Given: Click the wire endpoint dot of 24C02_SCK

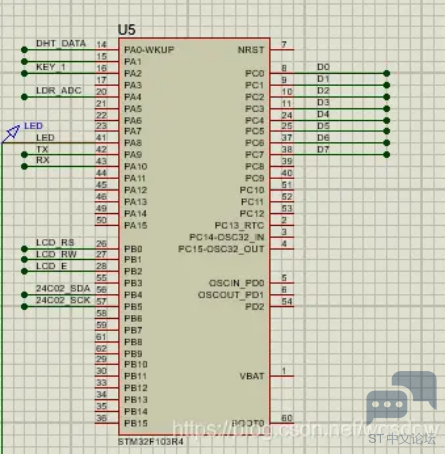Looking at the screenshot, I should [x=24, y=307].
